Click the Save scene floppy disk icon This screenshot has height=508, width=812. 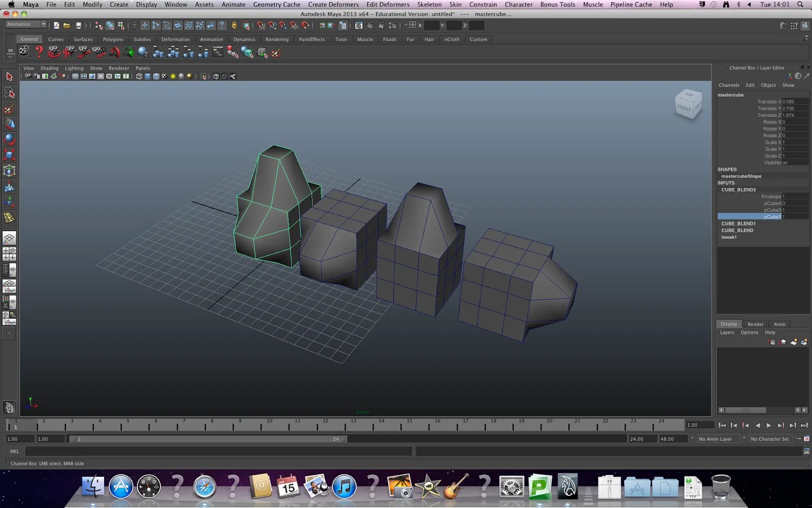point(79,25)
